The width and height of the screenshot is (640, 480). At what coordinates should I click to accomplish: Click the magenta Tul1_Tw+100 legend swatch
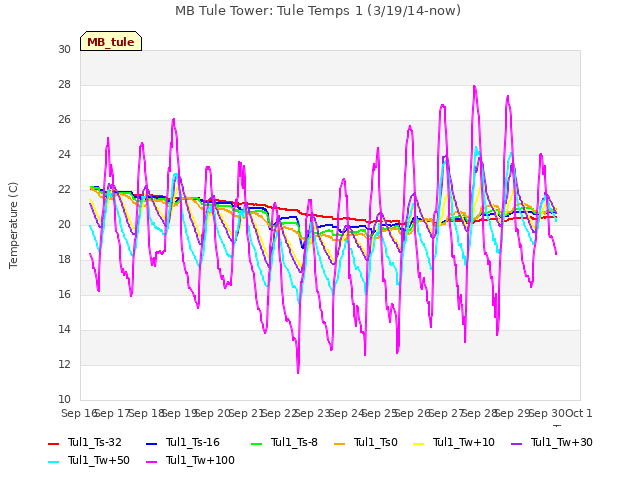[x=151, y=462]
